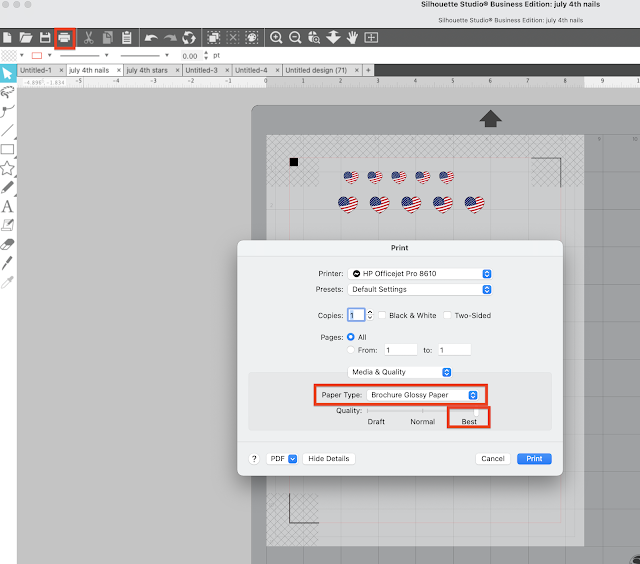Screen dimensions: 640x564
Task: Open the fill color dropdown arrow
Action: coord(22,55)
